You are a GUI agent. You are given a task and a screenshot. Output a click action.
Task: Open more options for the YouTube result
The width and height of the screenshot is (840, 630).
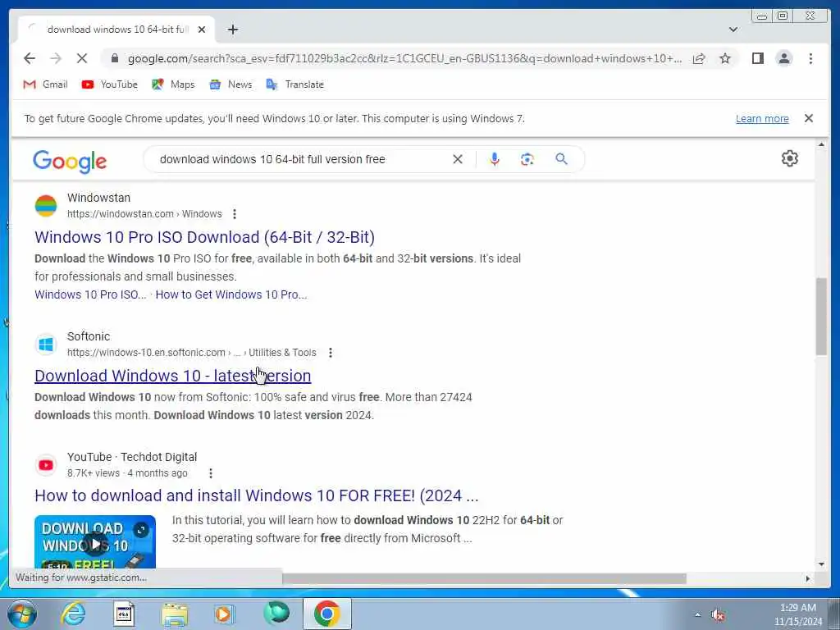click(x=211, y=473)
